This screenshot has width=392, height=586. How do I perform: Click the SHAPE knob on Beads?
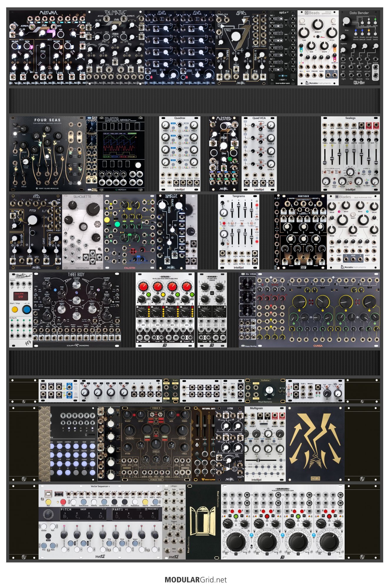pos(324,46)
